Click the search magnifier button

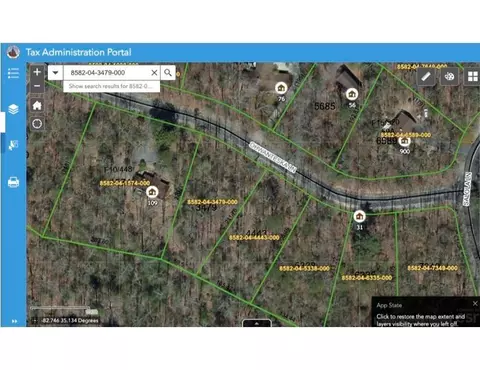[x=168, y=72]
